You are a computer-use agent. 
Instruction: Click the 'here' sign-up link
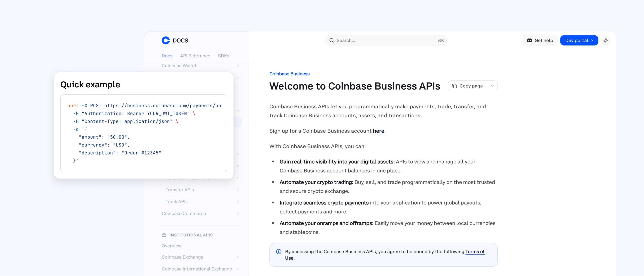378,131
